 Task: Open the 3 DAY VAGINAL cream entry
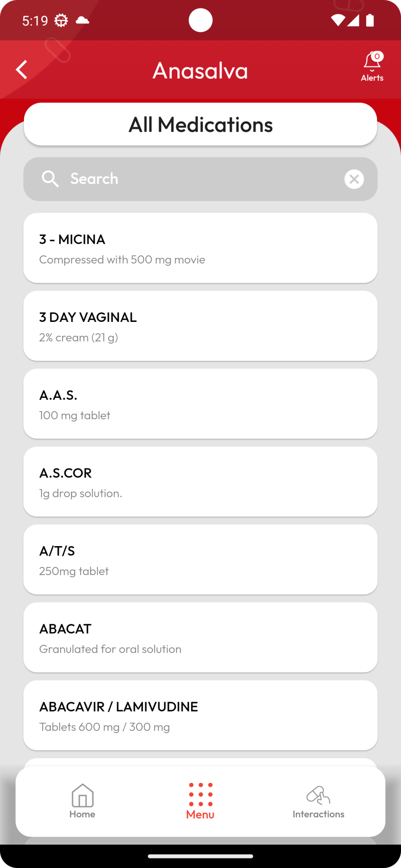[200, 326]
